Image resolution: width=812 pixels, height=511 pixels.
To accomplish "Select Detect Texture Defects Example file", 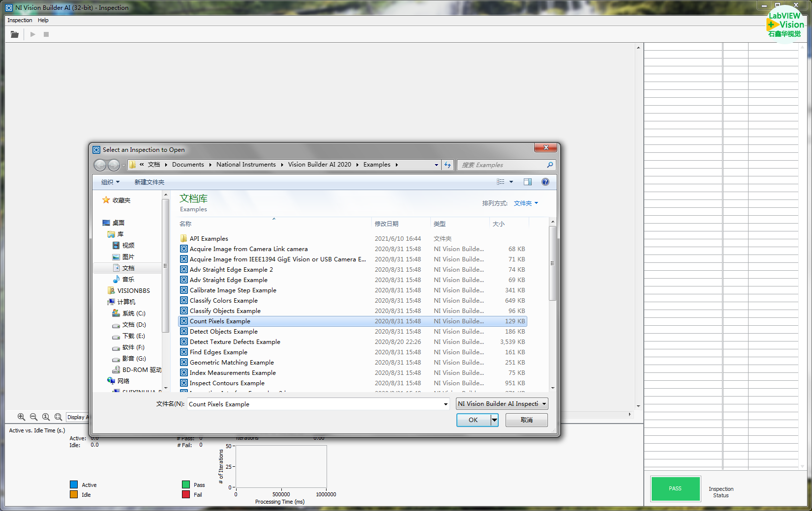I will point(235,342).
